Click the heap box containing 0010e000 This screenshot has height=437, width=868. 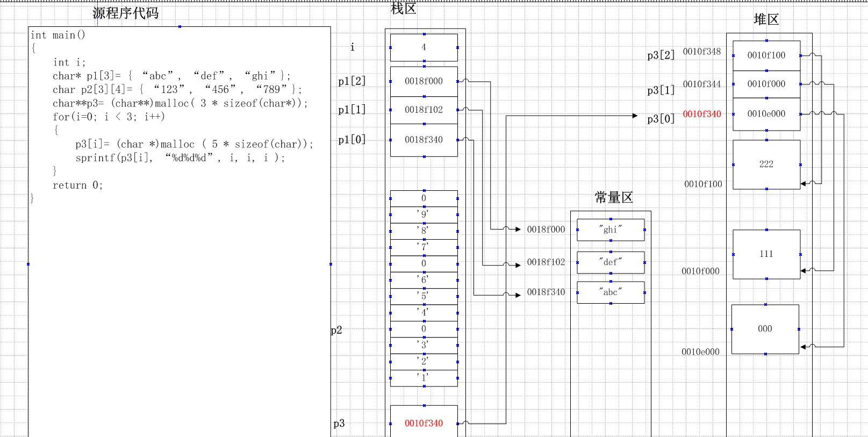tap(766, 114)
